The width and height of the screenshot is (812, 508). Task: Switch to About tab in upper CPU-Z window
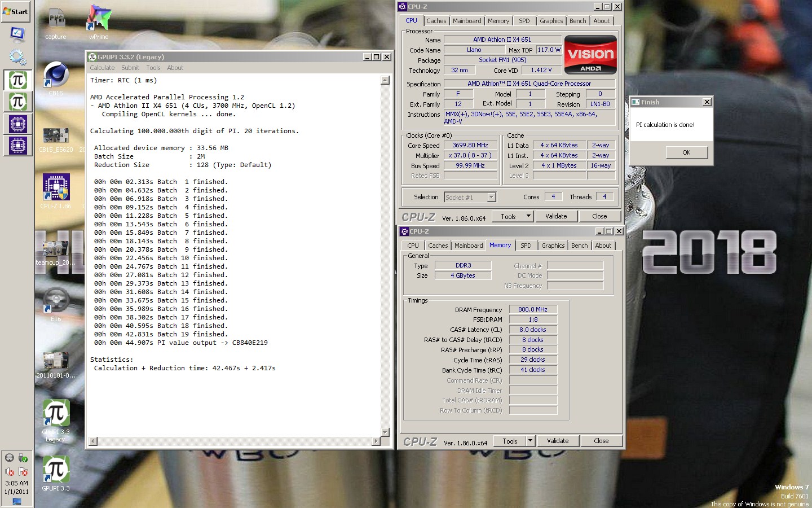pyautogui.click(x=602, y=21)
